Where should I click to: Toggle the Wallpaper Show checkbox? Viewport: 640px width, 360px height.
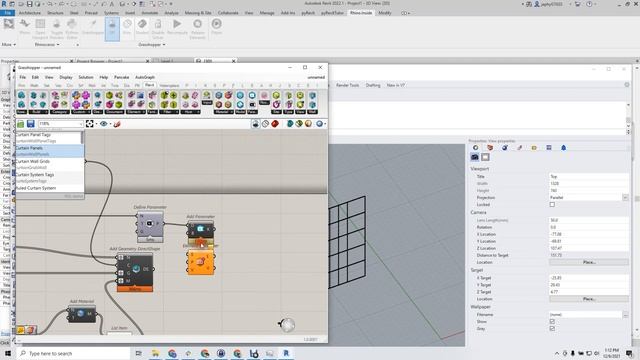552,322
